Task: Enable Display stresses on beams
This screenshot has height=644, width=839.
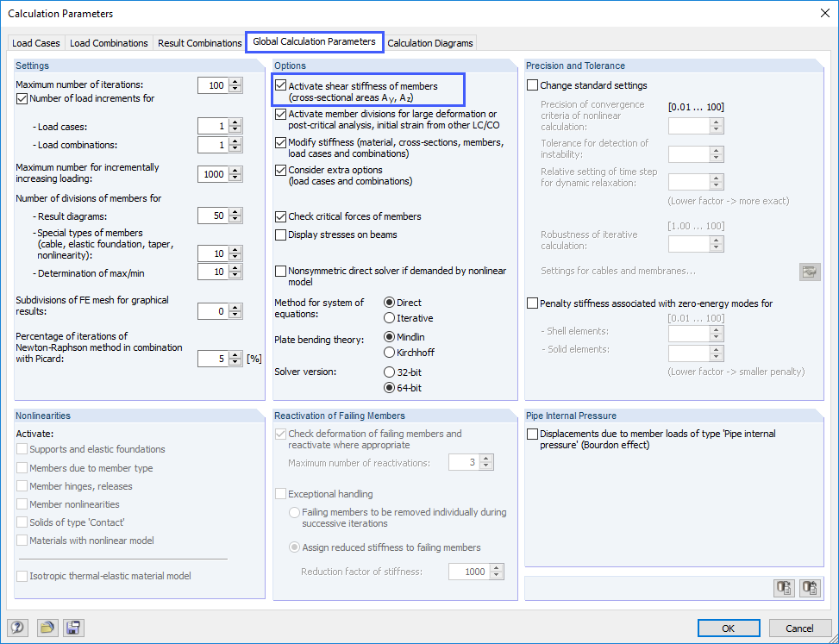Action: tap(280, 234)
